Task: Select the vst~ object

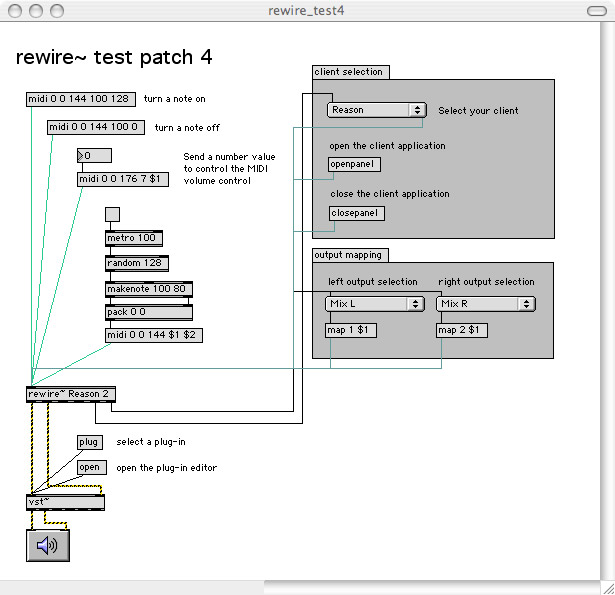Action: (x=65, y=502)
